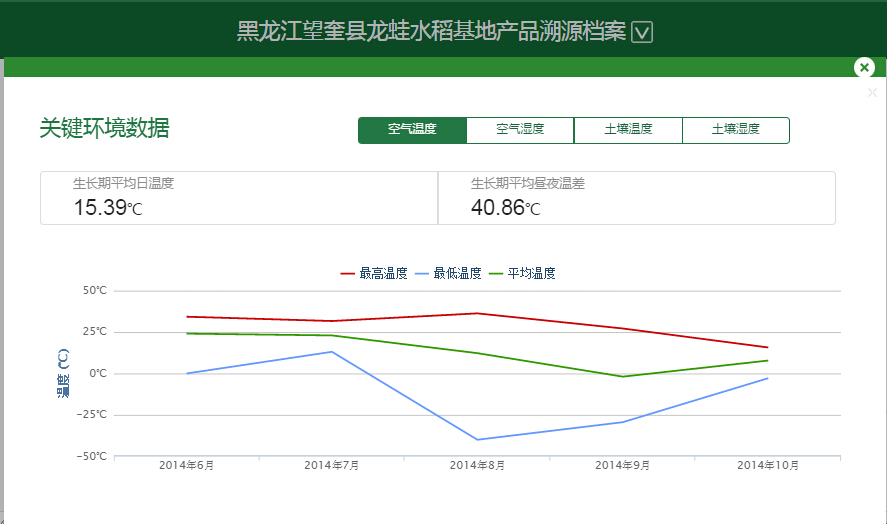
Task: Click the 生长期平均日温度 stat card
Action: coord(239,198)
